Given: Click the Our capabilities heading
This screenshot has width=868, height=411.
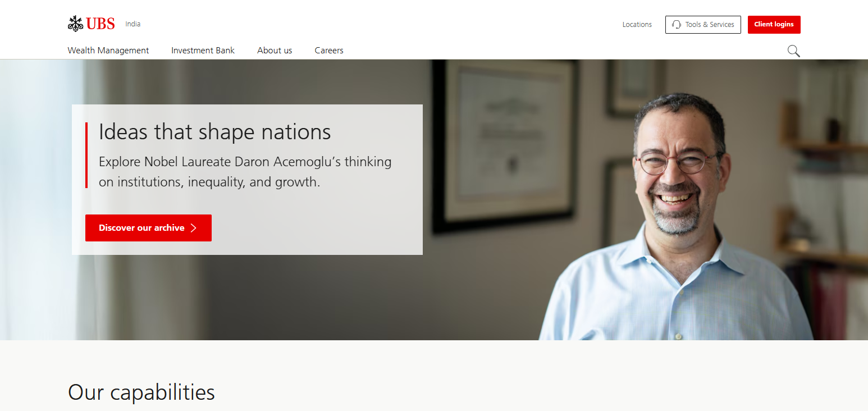Looking at the screenshot, I should [141, 392].
